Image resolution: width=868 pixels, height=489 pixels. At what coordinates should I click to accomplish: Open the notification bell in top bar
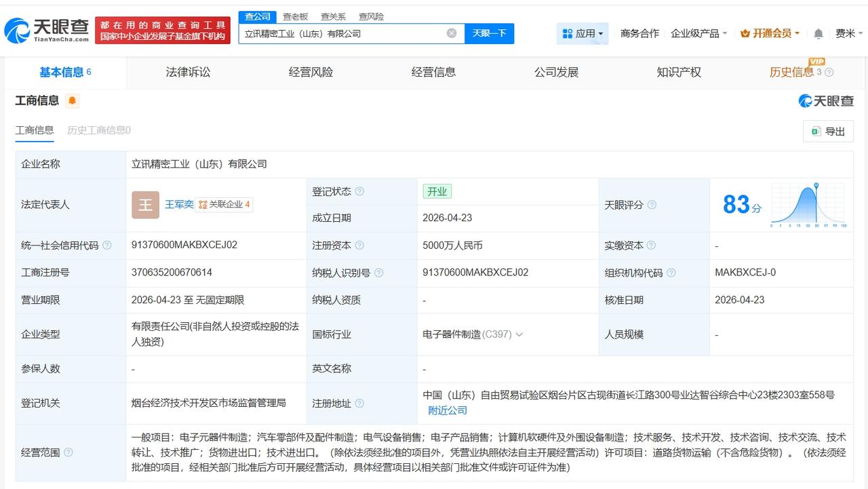[x=817, y=32]
